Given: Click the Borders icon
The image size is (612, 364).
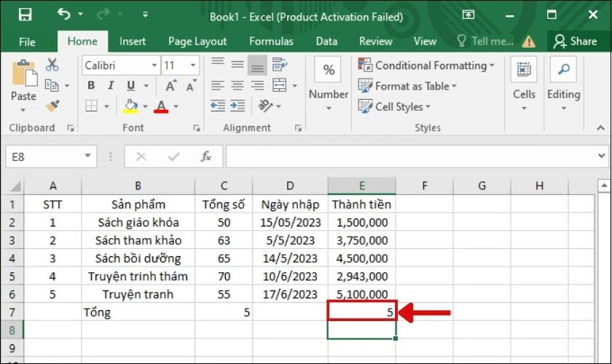Looking at the screenshot, I should tap(91, 106).
